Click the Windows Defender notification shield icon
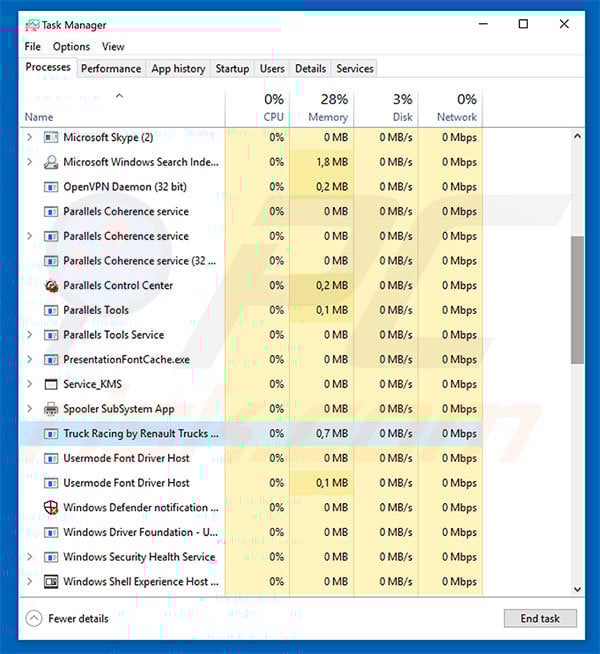 (x=51, y=508)
